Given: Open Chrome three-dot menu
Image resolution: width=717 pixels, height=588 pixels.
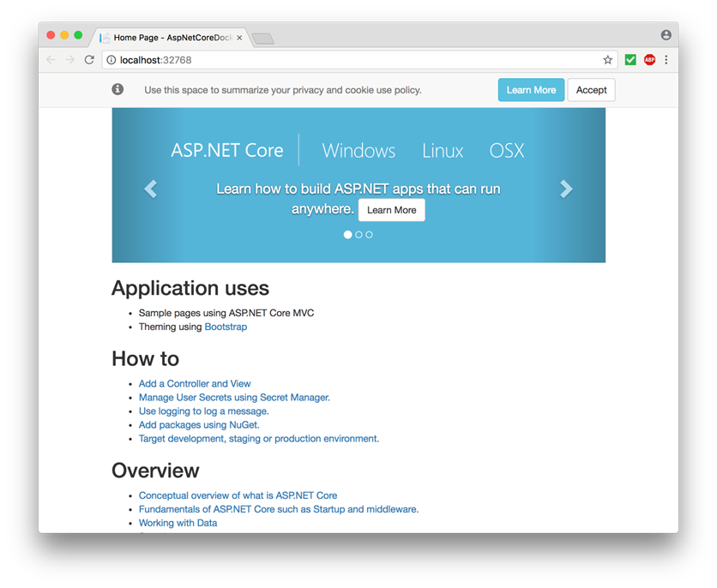Looking at the screenshot, I should tap(666, 60).
